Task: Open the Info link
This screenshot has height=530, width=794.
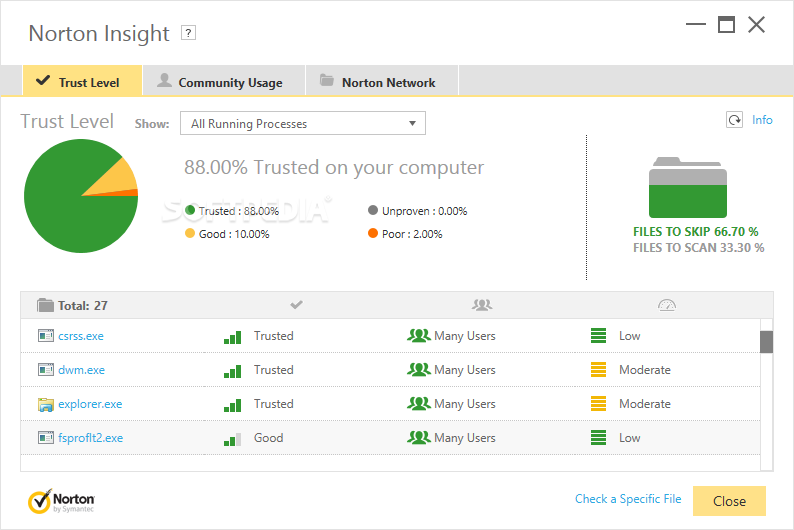Action: pos(762,120)
